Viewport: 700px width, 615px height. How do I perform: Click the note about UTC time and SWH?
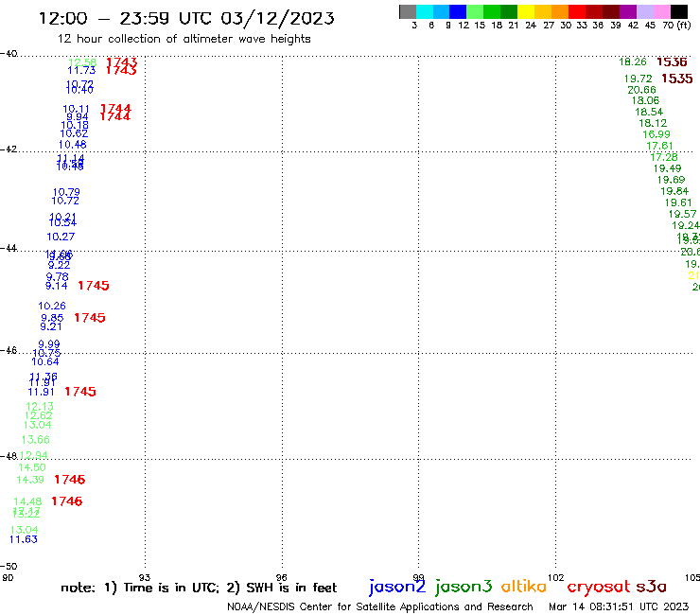tap(199, 588)
